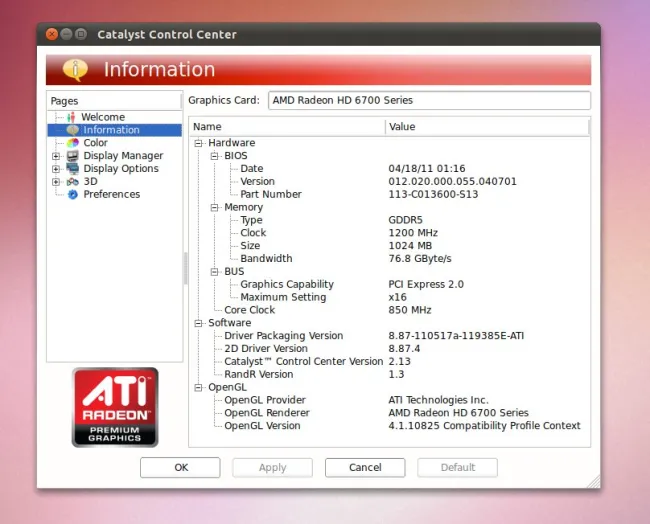
Task: Select the Driver Packaging Version row
Action: (x=390, y=336)
